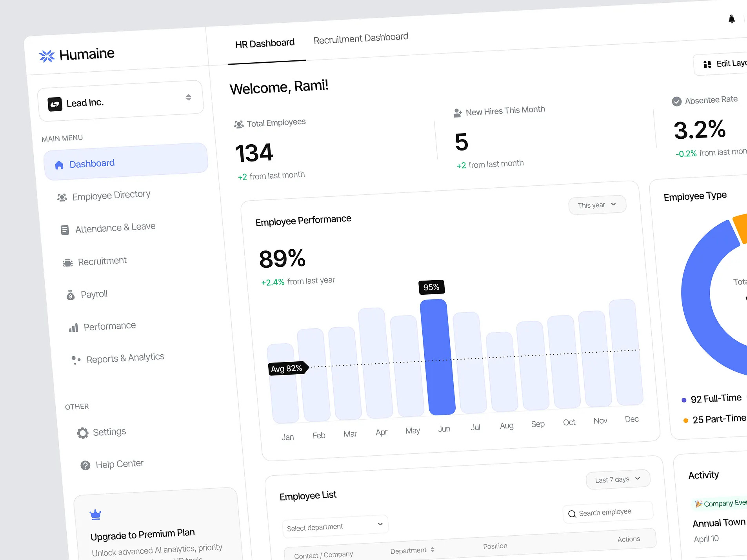Open the Last 7 days filter dropdown
The height and width of the screenshot is (560, 747).
[x=618, y=479]
